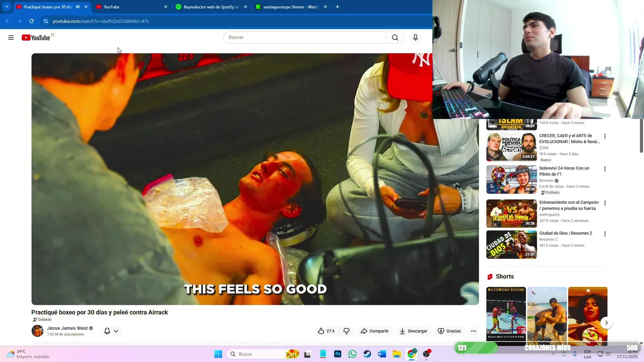
Task: Click the Gracias super thanks button
Action: tap(449, 331)
